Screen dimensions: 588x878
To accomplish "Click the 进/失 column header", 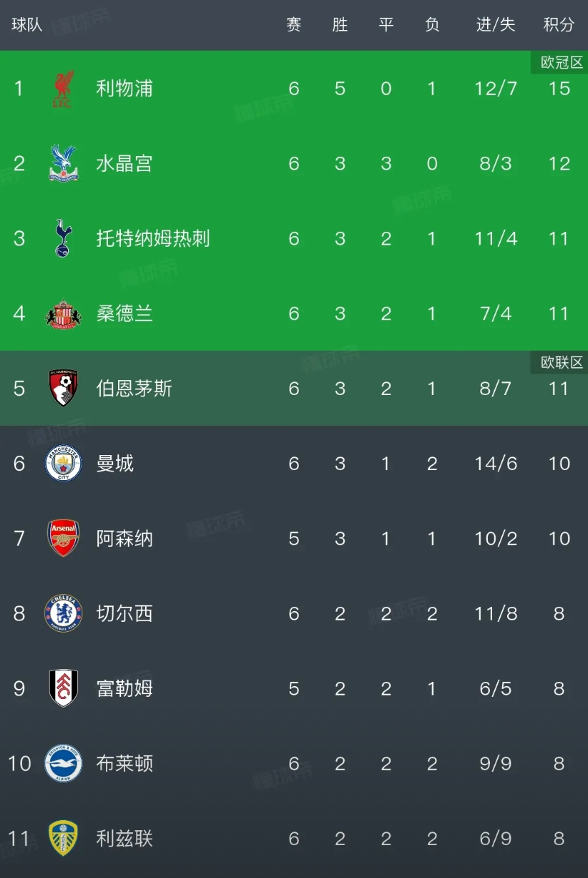I will [496, 24].
